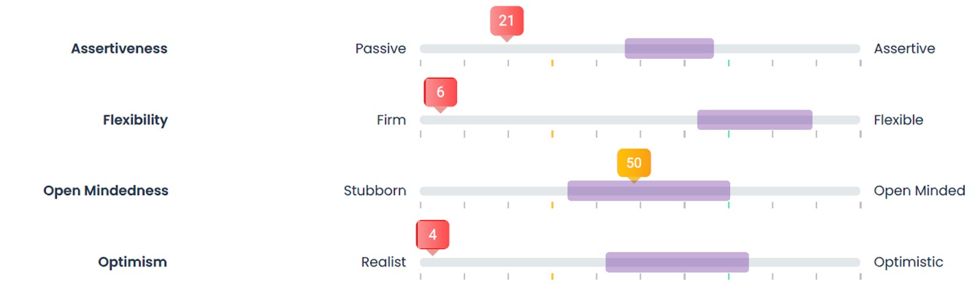Viewport: 980px width, 285px height.
Task: Click the Assertive end label
Action: pyautogui.click(x=904, y=49)
